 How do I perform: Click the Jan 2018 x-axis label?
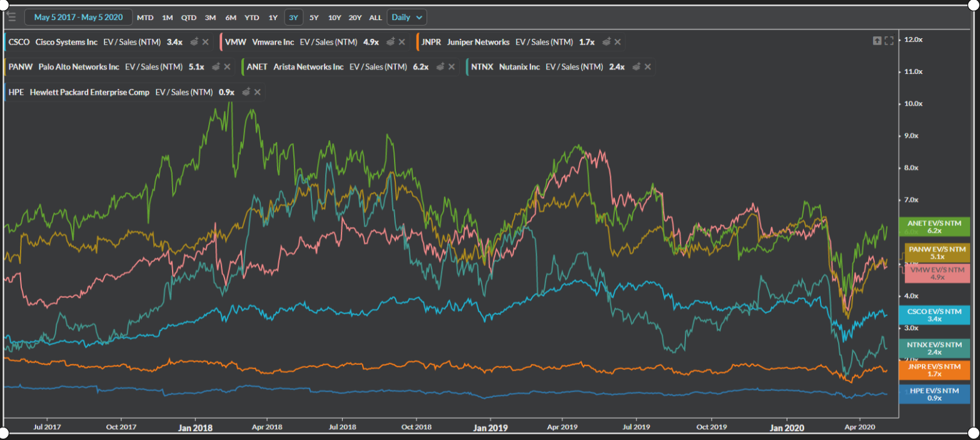coord(194,428)
